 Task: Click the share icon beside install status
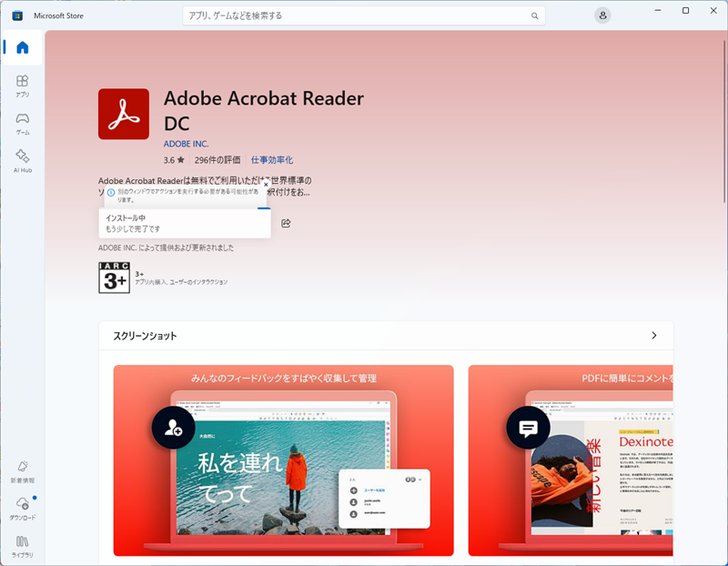click(x=286, y=223)
